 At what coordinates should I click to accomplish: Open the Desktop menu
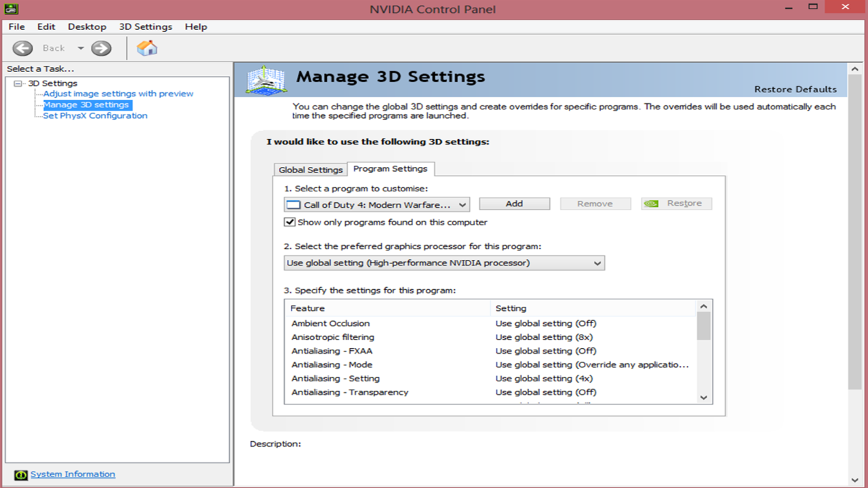(87, 26)
